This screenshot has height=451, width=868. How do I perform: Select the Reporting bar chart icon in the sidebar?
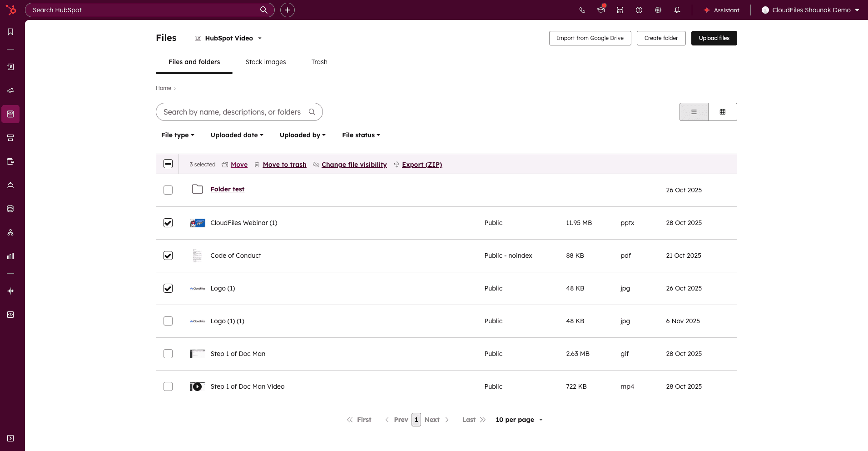coord(10,256)
